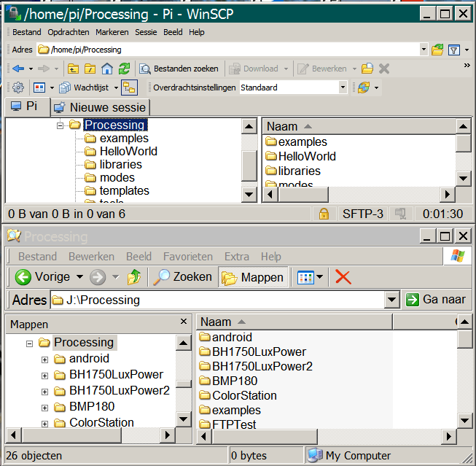Click the Wachtlijst queue icon
Image resolution: width=476 pixels, height=466 pixels.
pyautogui.click(x=65, y=88)
